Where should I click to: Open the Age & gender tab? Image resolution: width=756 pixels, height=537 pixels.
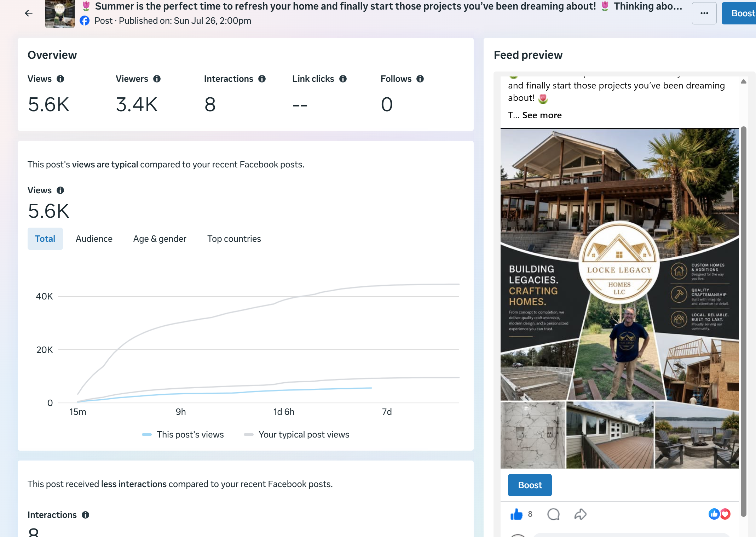click(160, 239)
